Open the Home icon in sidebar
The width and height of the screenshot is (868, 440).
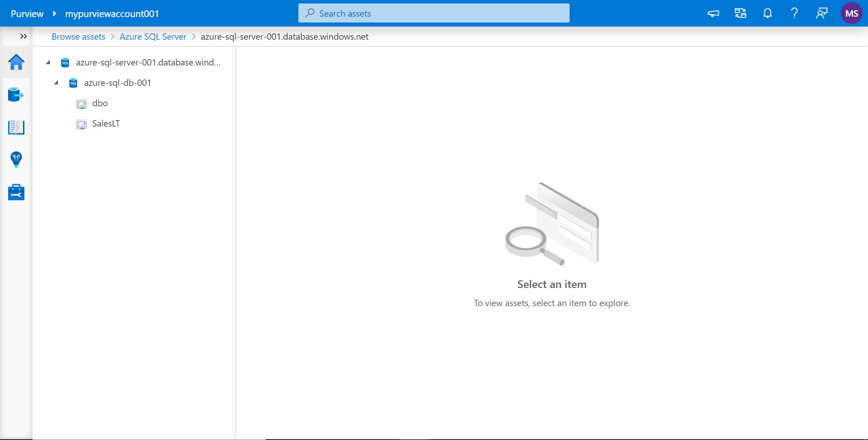(x=16, y=62)
